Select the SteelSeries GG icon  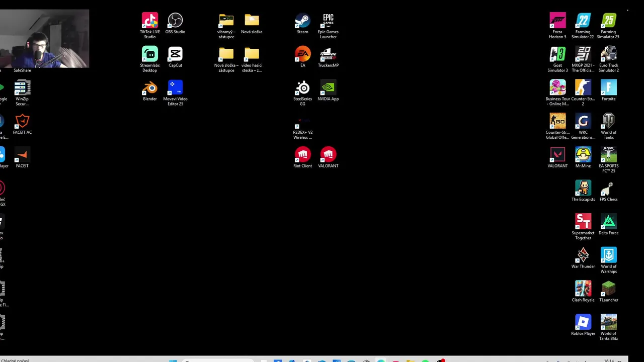pyautogui.click(x=302, y=88)
